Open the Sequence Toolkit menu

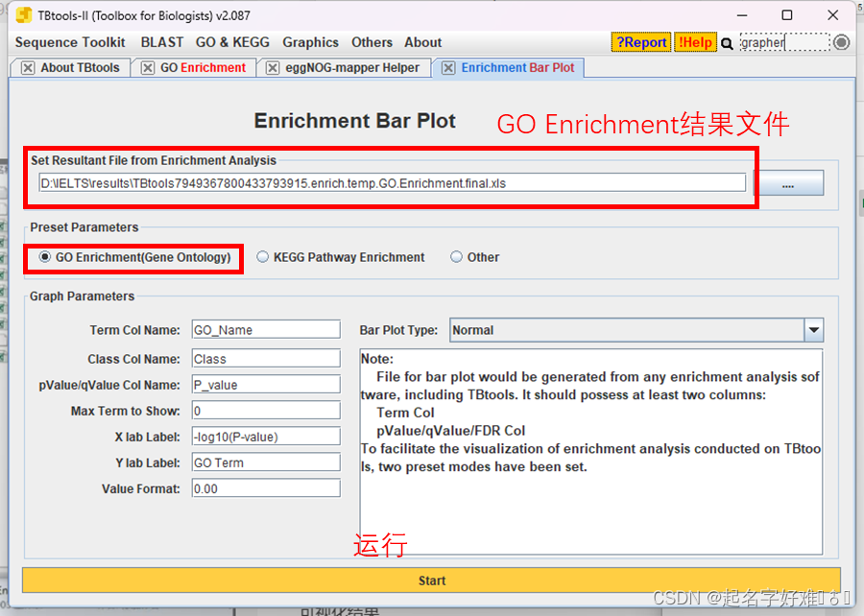(69, 42)
